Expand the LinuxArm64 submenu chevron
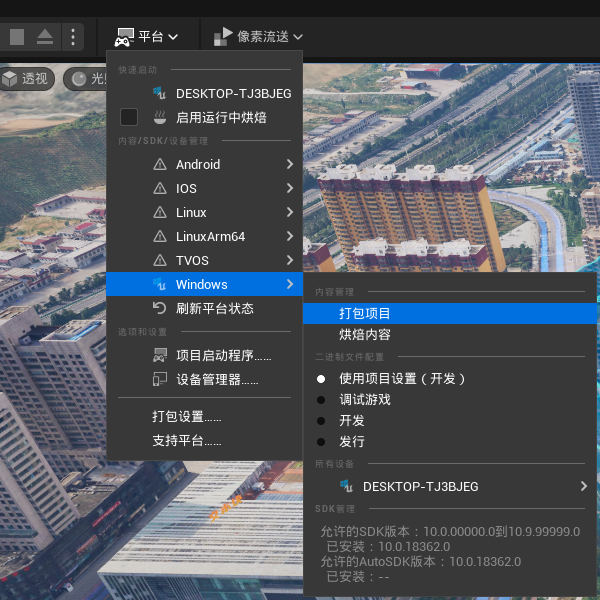This screenshot has width=600, height=600. (290, 236)
